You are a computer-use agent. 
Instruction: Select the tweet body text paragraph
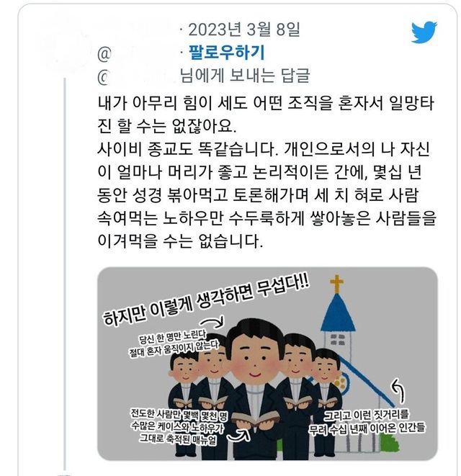[266, 172]
